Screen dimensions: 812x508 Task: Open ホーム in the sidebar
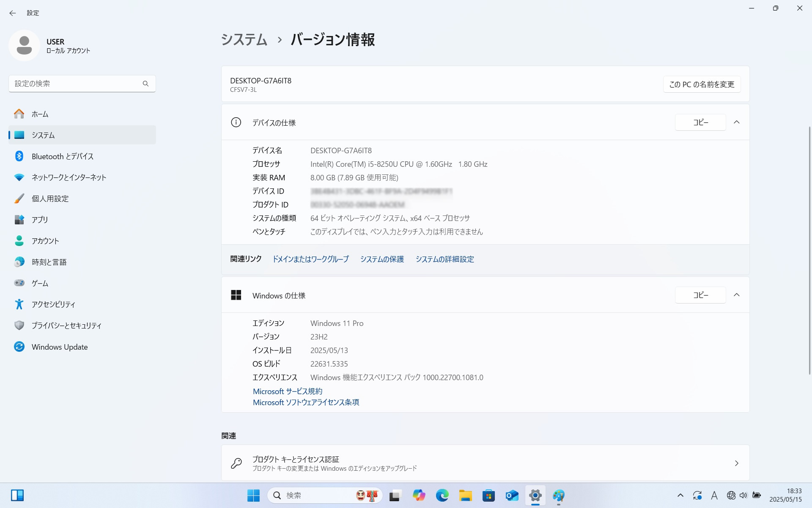[x=82, y=114]
